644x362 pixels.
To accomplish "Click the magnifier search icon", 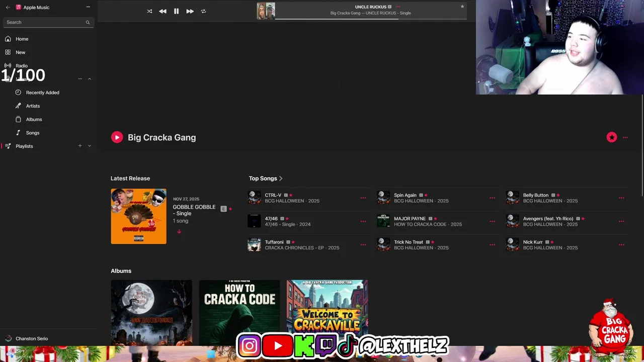I will coord(88,22).
